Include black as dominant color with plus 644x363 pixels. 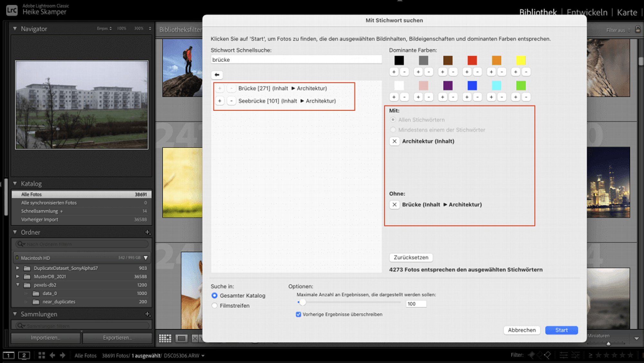click(394, 72)
